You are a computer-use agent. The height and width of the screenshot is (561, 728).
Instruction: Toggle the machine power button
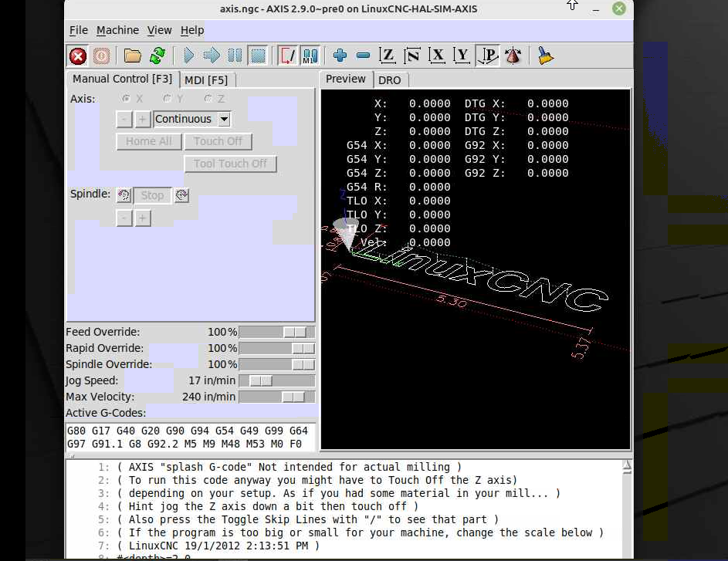click(x=101, y=56)
